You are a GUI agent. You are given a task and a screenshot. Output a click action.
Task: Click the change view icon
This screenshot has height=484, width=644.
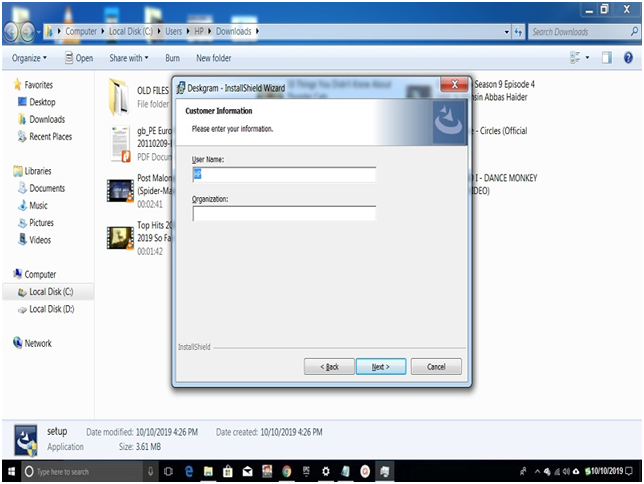tap(575, 58)
